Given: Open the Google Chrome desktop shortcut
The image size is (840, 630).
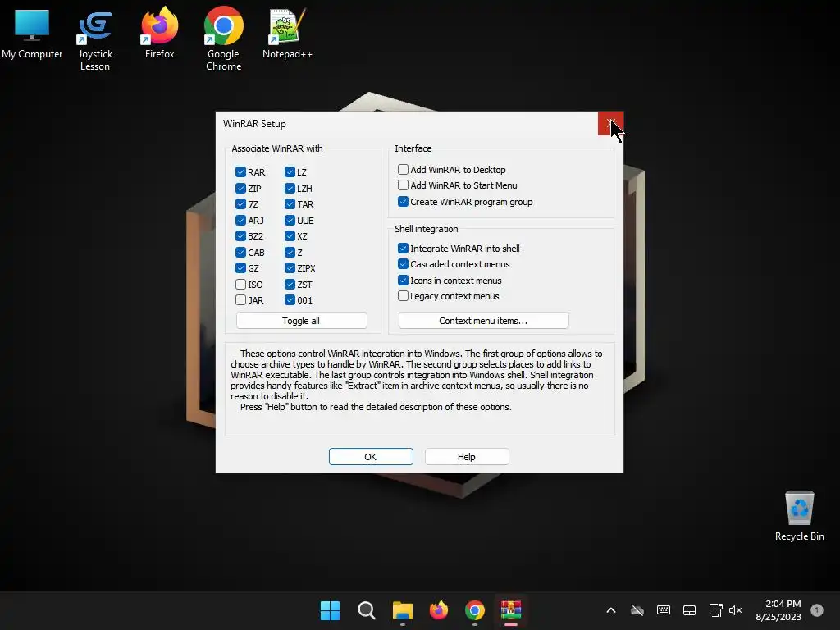Looking at the screenshot, I should 223,40.
